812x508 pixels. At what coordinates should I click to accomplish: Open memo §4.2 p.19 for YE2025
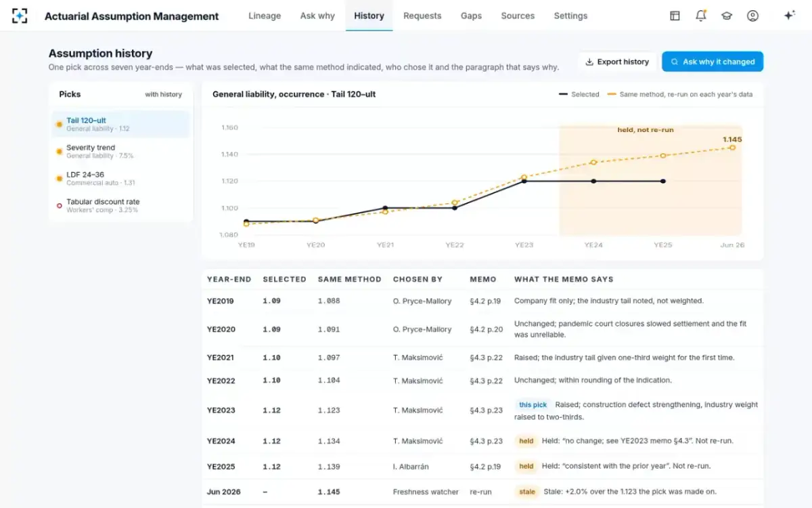(x=487, y=467)
